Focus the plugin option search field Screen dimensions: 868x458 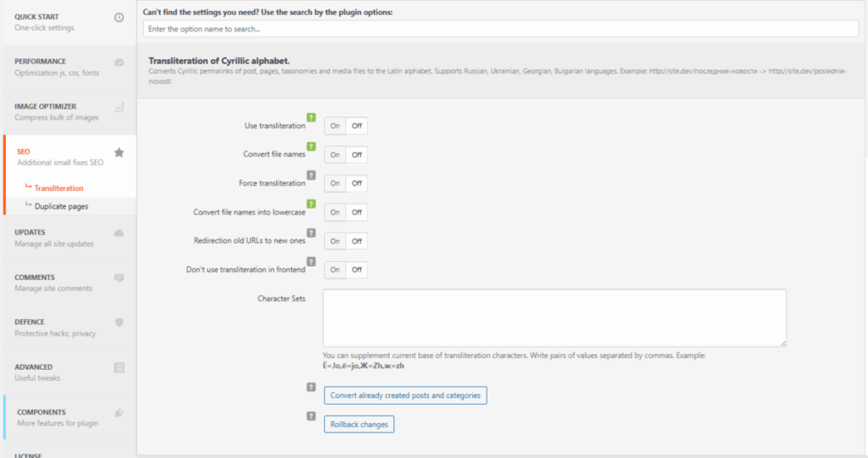click(502, 29)
